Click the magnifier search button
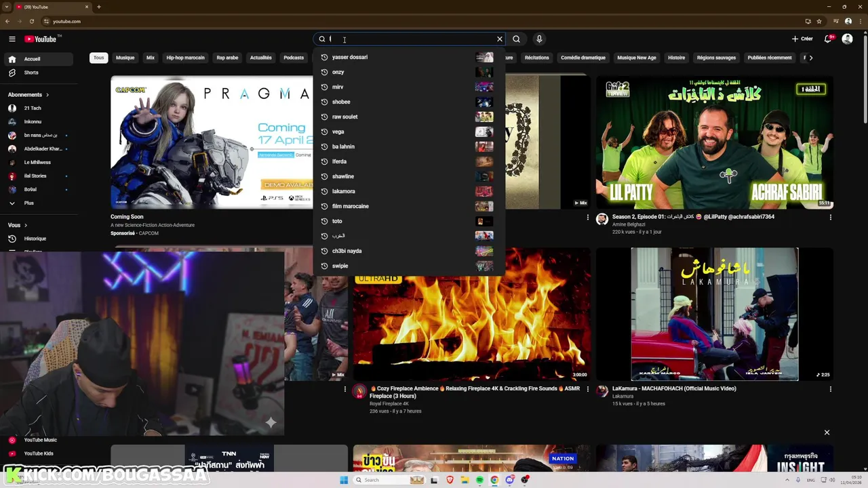Viewport: 868px width, 488px height. [516, 39]
